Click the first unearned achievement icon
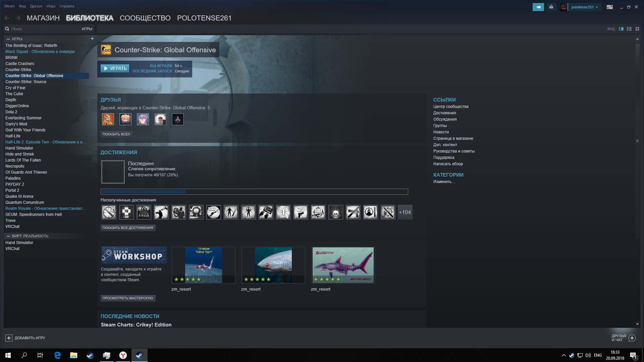This screenshot has height=362, width=644. pyautogui.click(x=109, y=212)
